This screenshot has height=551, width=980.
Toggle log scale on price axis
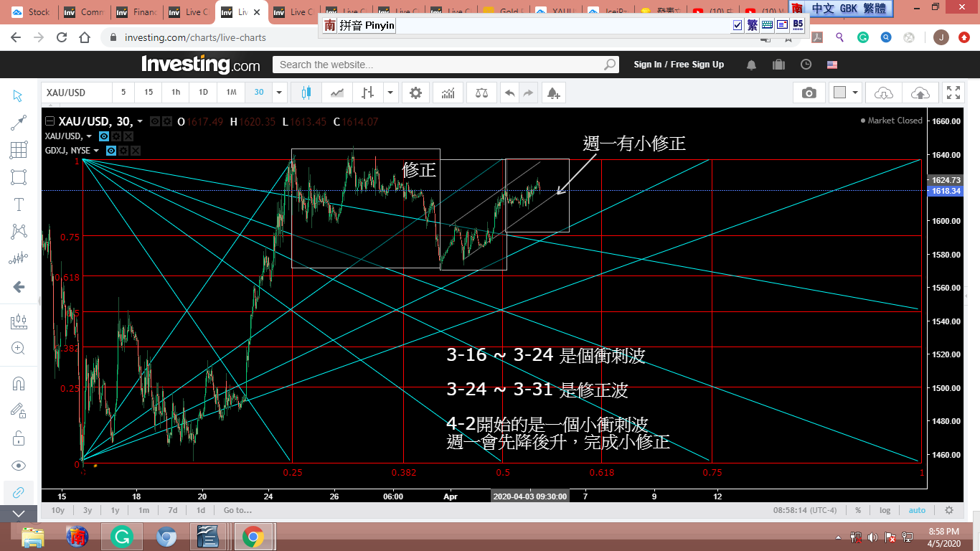[x=885, y=510]
